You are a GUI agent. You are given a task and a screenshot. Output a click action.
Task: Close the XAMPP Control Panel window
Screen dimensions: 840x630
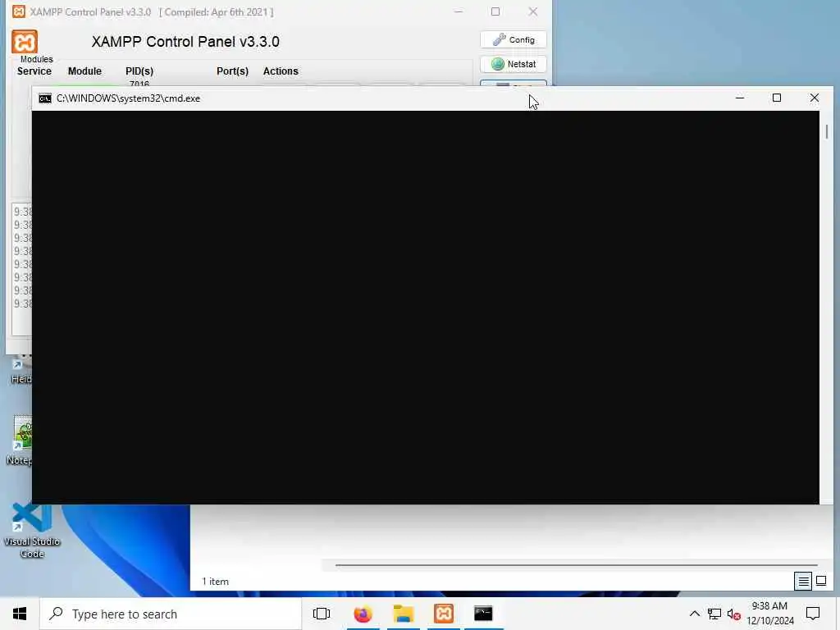[533, 11]
